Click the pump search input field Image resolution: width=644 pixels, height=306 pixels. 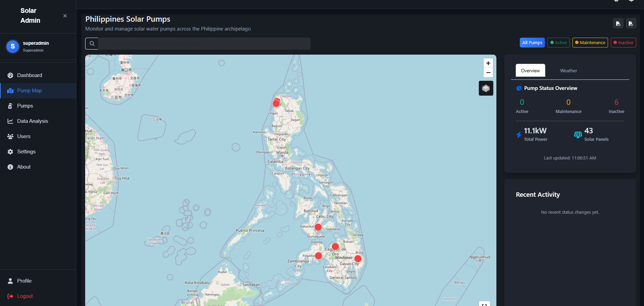(x=204, y=43)
